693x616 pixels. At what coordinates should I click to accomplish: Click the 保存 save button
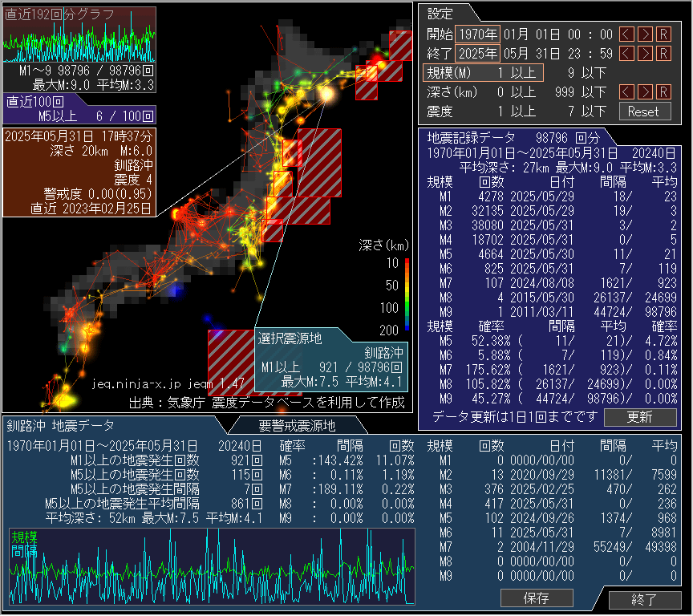[x=537, y=598]
